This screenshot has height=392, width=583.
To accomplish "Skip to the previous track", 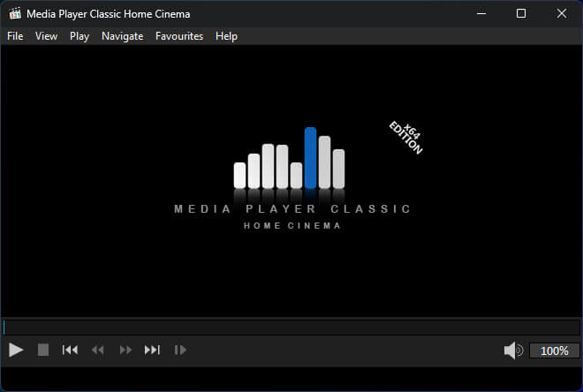I will click(70, 351).
